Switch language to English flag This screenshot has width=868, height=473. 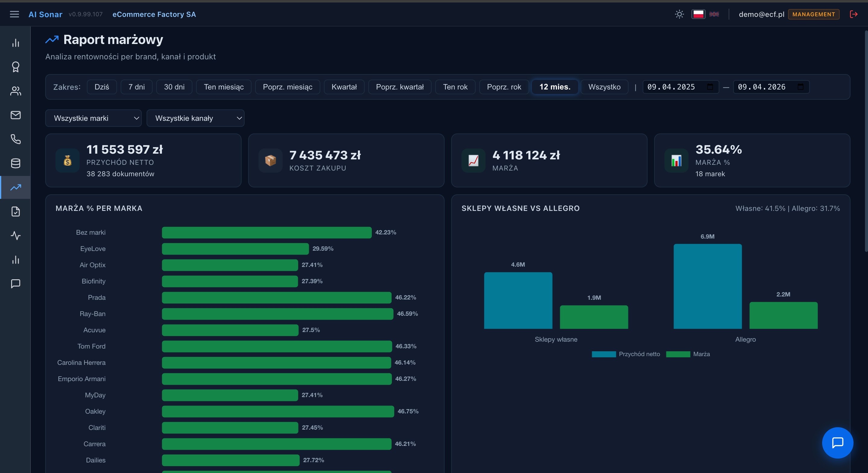pyautogui.click(x=714, y=14)
